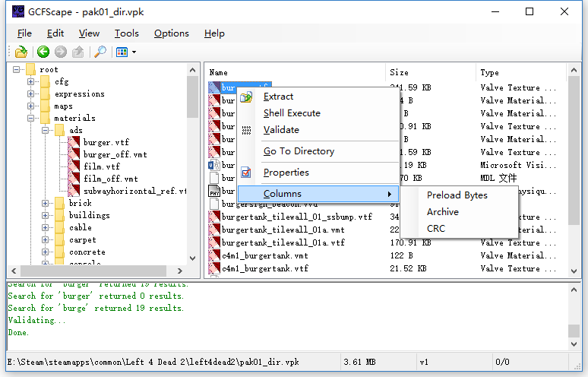Screen dimensions: 588x377
Task: Click the Columns submenu entry
Action: click(318, 194)
